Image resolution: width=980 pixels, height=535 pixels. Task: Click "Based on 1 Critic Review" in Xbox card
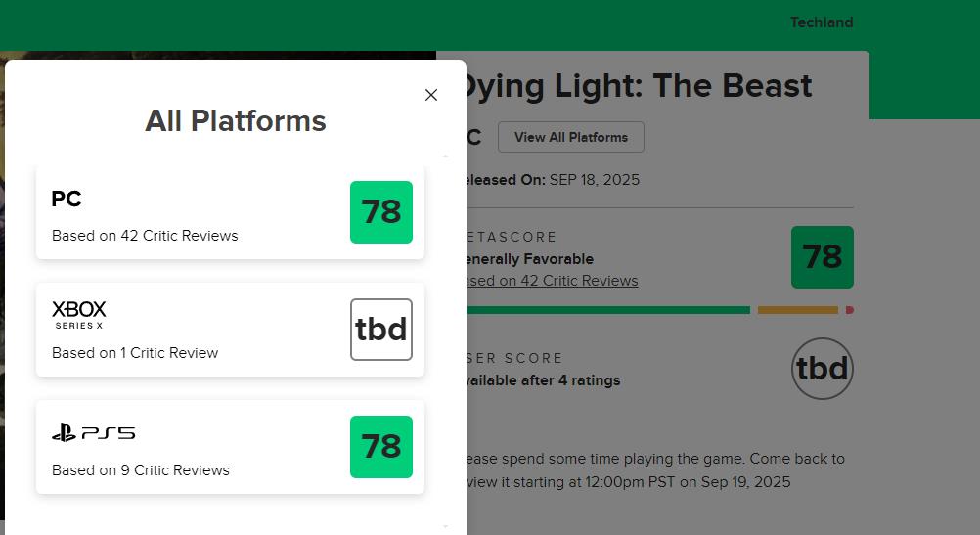(x=135, y=353)
